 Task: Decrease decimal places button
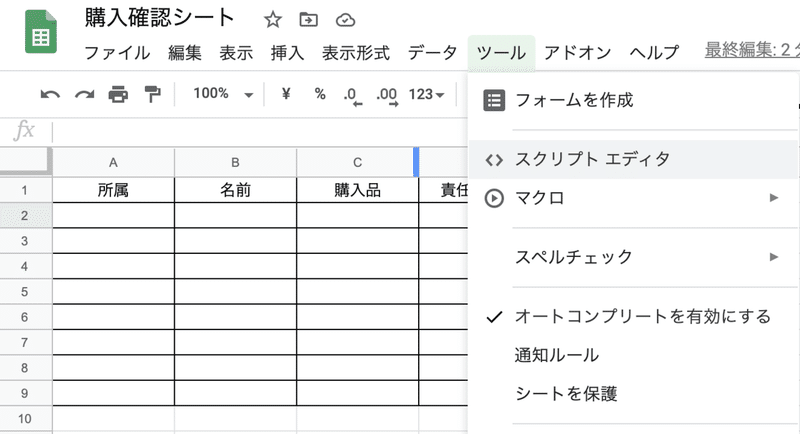(353, 95)
